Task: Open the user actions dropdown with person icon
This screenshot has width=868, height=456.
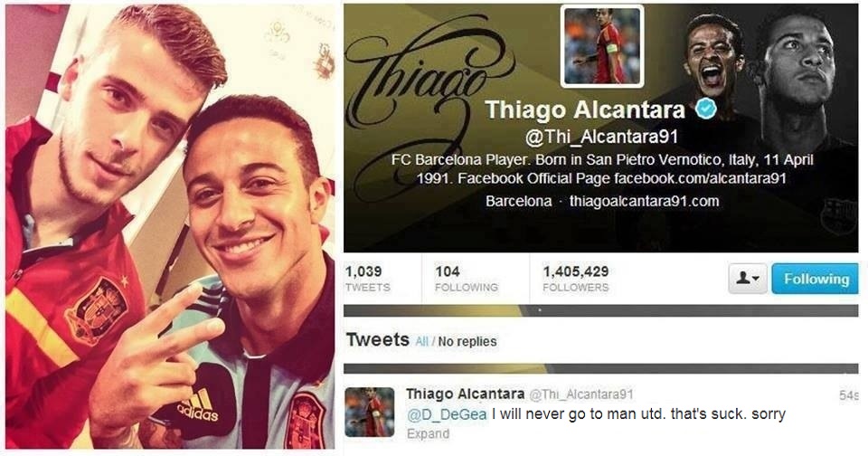Action: click(748, 279)
